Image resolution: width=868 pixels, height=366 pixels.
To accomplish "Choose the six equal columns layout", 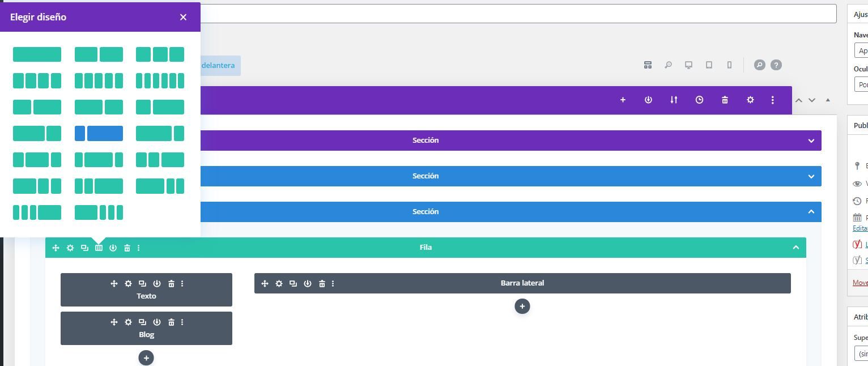I will pos(160,80).
